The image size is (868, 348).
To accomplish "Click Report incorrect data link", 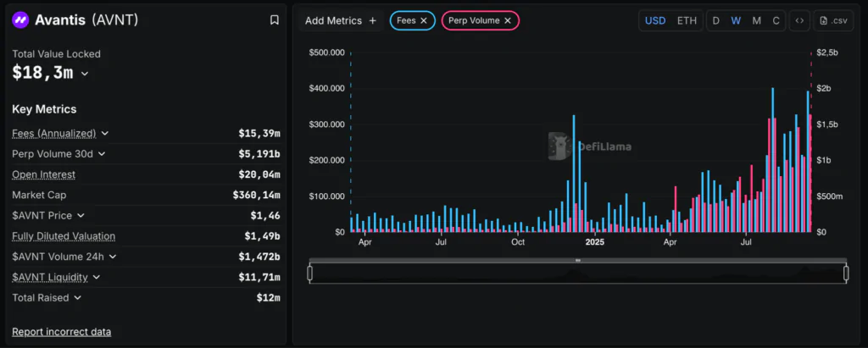I will [61, 331].
